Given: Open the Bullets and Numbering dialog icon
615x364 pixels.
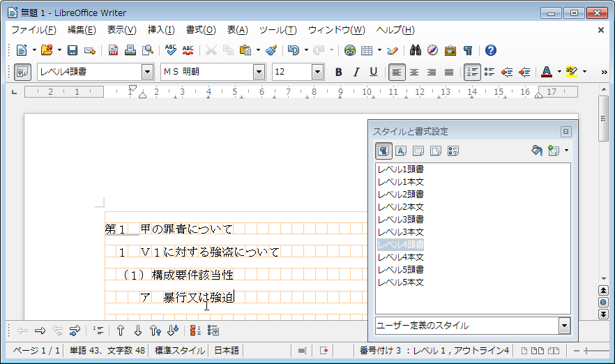Looking at the screenshot, I should (213, 331).
